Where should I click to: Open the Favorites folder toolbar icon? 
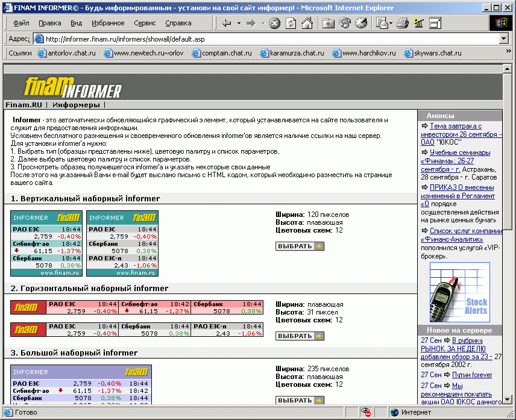tap(328, 24)
